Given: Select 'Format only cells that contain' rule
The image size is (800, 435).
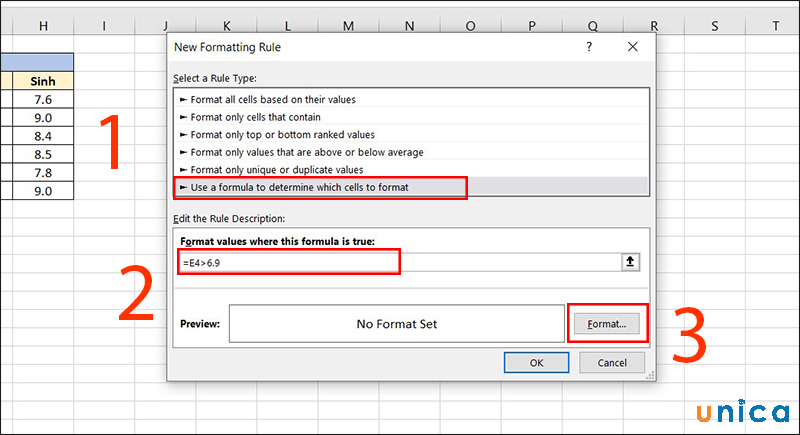Looking at the screenshot, I should (248, 117).
